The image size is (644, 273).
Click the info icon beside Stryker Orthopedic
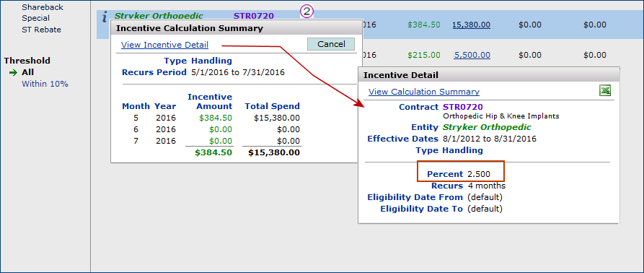[x=105, y=17]
